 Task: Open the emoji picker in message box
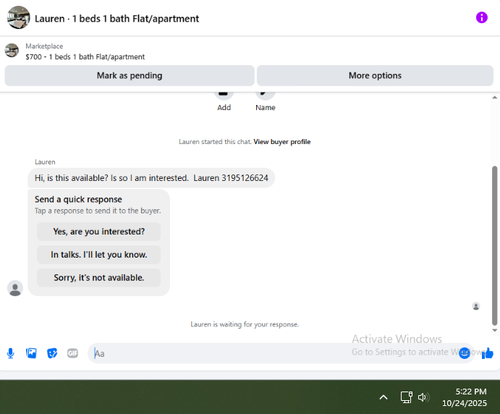(464, 353)
